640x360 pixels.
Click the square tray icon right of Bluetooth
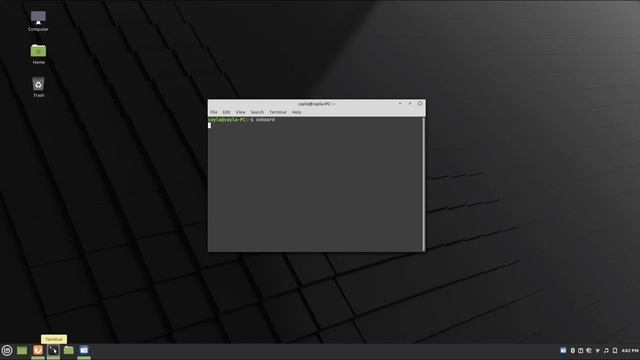pyautogui.click(x=580, y=350)
